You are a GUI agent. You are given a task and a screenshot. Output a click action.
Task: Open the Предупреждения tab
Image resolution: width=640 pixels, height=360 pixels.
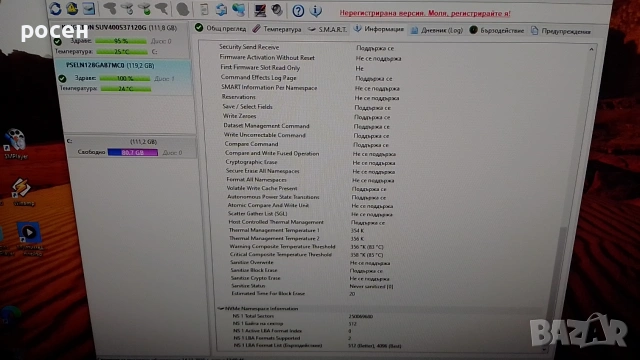point(561,31)
